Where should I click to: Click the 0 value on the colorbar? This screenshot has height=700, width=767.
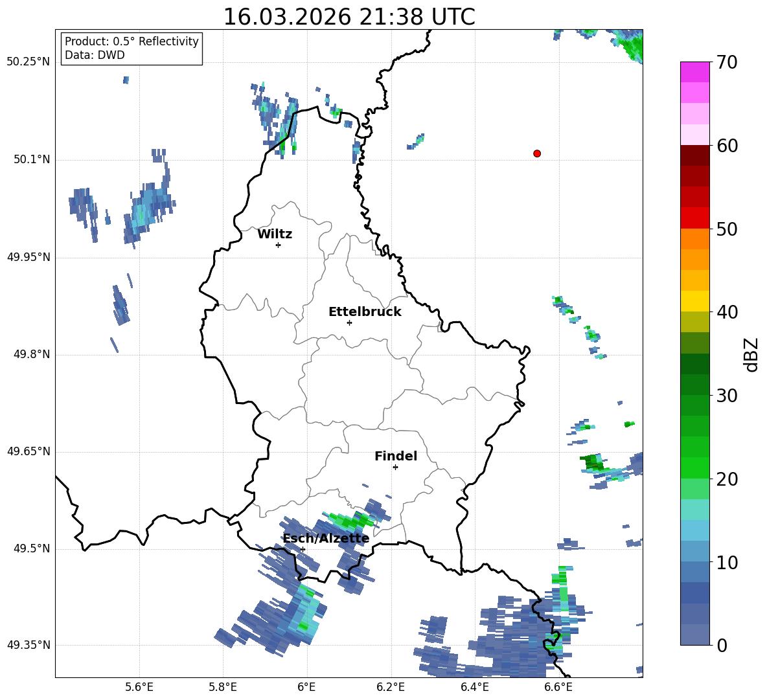pos(722,645)
